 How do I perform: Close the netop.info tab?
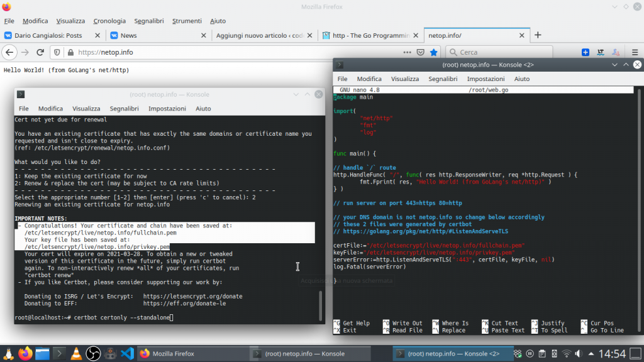coord(521,35)
